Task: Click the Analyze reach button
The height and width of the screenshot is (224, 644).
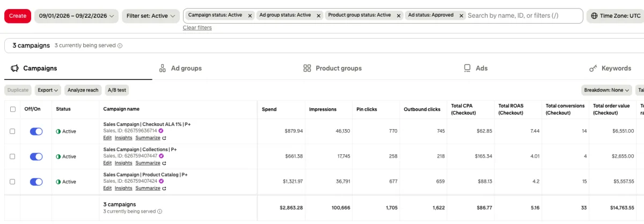Action: pyautogui.click(x=83, y=90)
